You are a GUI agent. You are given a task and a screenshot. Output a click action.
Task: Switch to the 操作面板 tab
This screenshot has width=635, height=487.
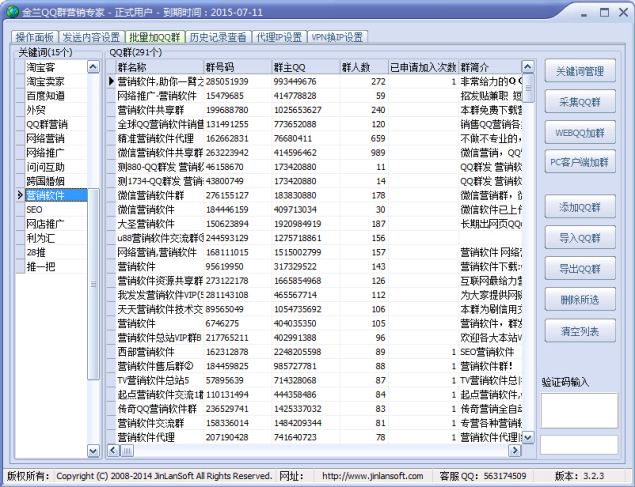point(35,37)
